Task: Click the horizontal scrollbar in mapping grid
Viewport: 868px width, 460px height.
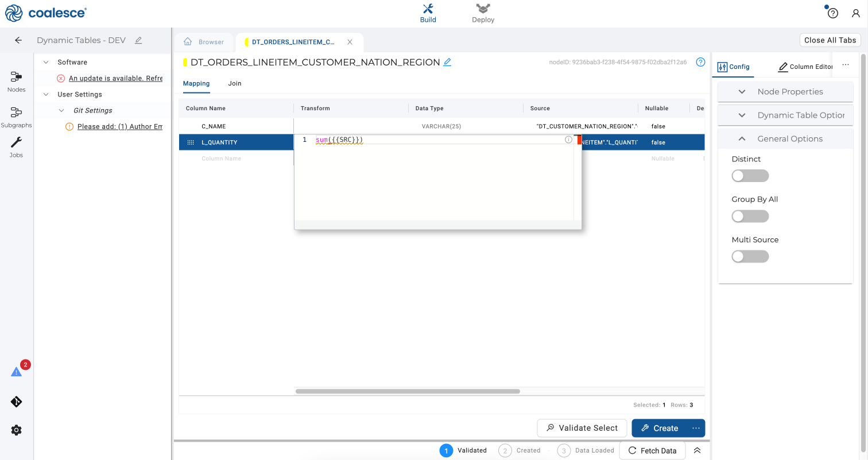Action: pyautogui.click(x=408, y=392)
